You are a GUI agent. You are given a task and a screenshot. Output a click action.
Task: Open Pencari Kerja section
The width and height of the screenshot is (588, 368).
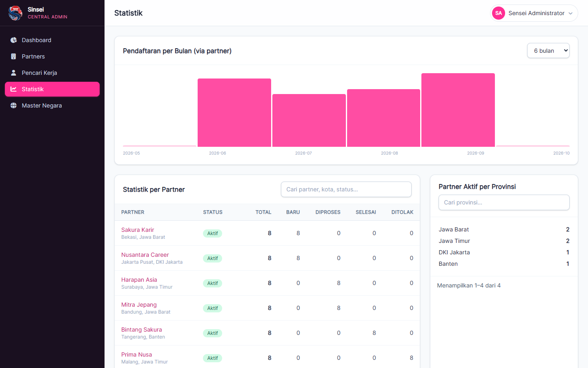52,73
